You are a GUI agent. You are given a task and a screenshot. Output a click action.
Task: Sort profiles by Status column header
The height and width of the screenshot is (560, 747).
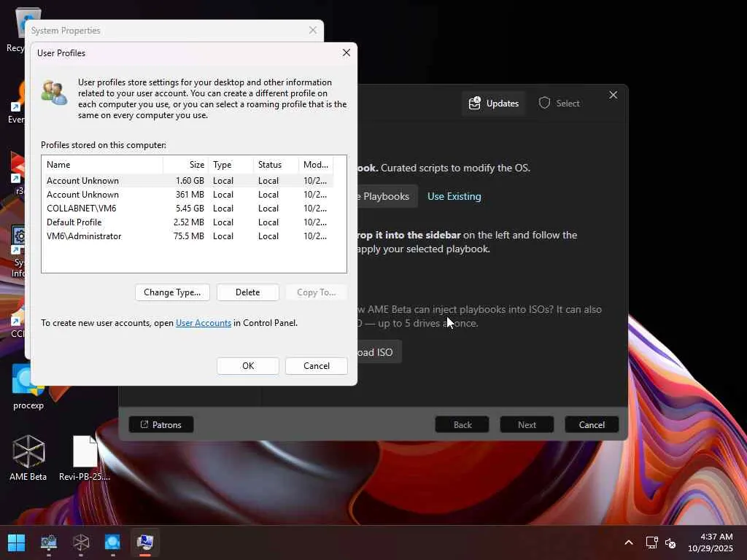[276, 165]
